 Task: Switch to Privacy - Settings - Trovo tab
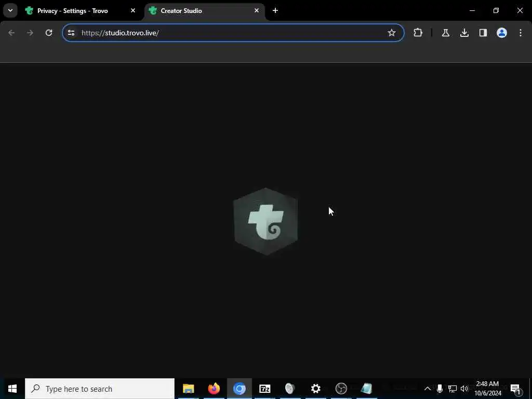pyautogui.click(x=81, y=11)
